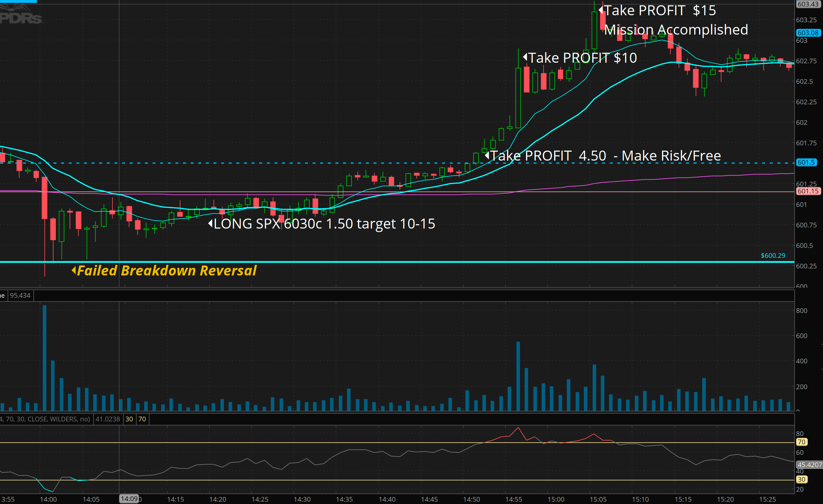Click arrow marker of Take PROFIT 4.50 note
Viewport: 823px width, 504px height.
click(487, 155)
